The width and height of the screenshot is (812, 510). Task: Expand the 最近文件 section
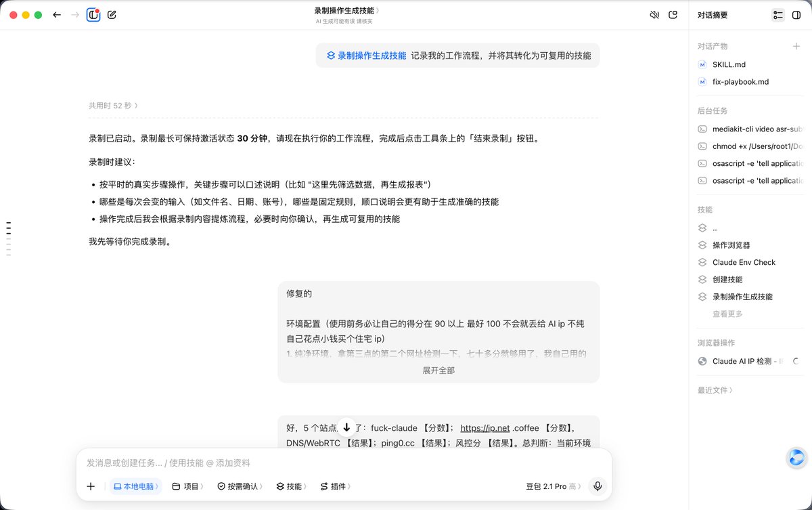point(715,390)
